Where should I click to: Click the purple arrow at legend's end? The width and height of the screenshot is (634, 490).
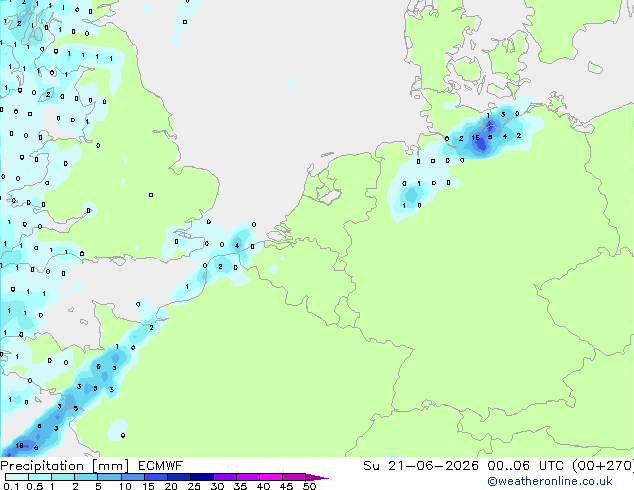coord(317,477)
